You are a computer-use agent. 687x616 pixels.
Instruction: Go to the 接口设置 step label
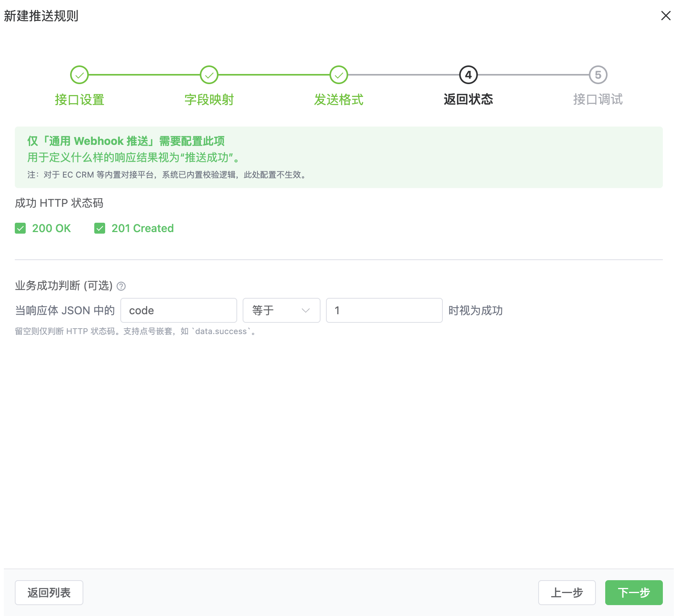click(x=79, y=100)
